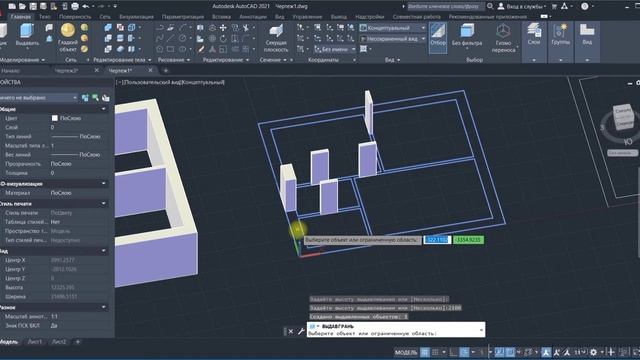Click the Выдавить (Extrude) tool
Screen dimensions: 640x360
27,35
